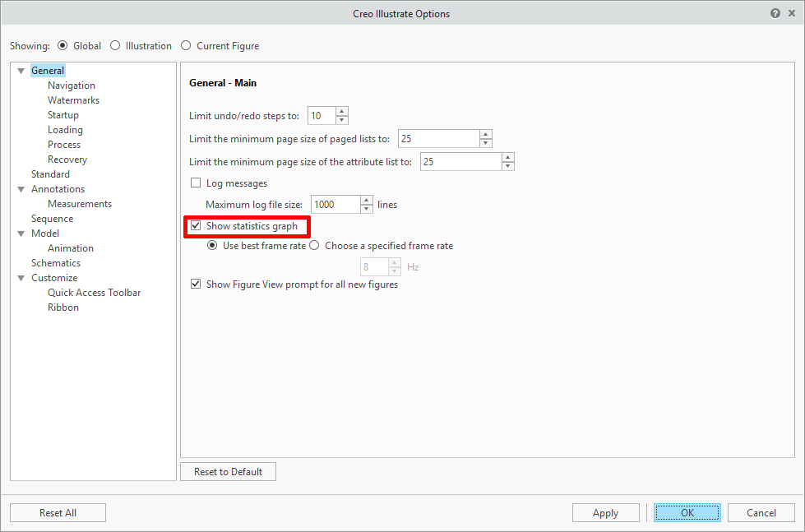Increase minimum page size of paged lists

[x=486, y=134]
